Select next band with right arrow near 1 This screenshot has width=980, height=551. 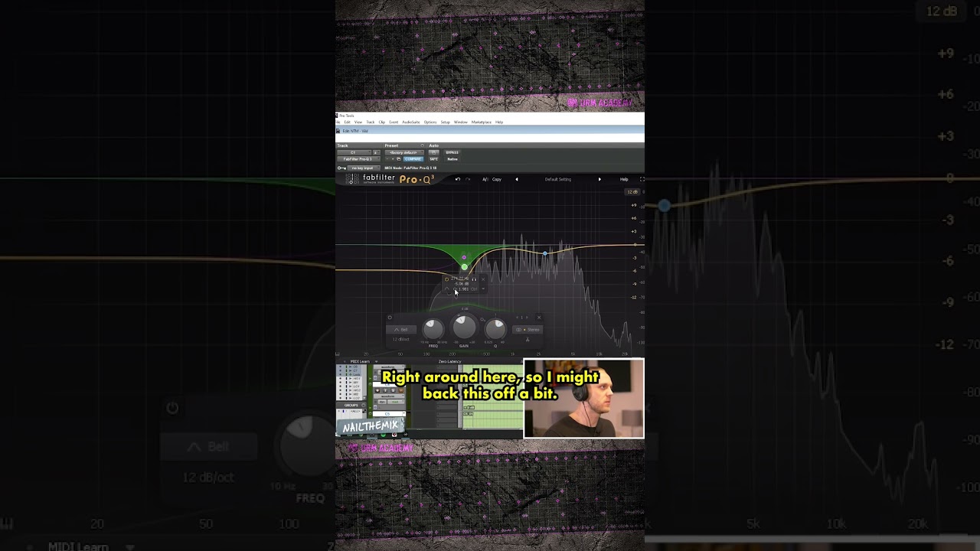527,318
